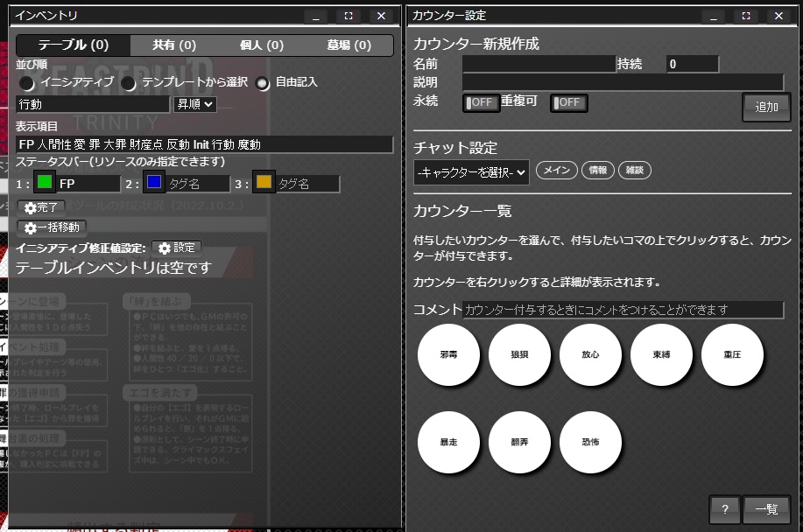Click the コメント text input field
Screen dimensions: 803x532
(623, 309)
